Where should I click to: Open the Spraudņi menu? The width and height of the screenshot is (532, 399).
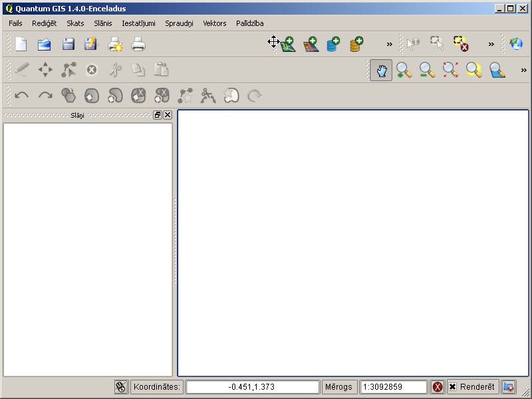tap(179, 23)
